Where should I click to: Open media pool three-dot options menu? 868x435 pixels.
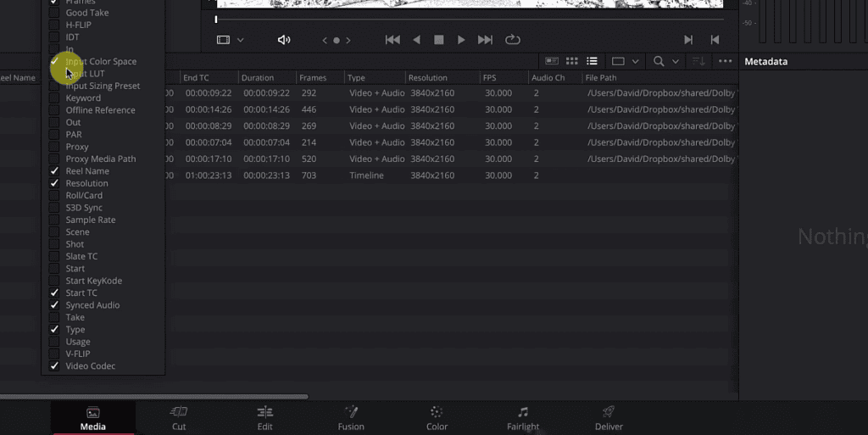[726, 61]
